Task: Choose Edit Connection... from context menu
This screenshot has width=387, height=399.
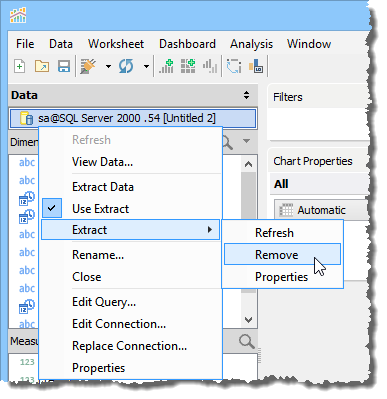Action: [130, 324]
